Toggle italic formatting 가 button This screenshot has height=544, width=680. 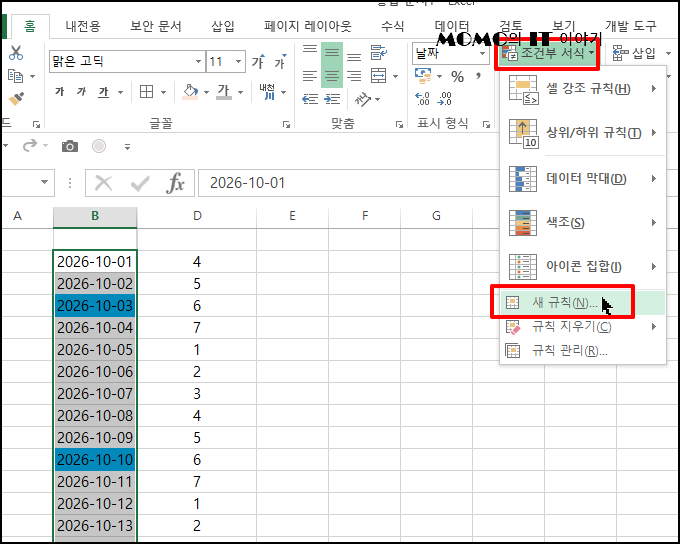[x=82, y=92]
